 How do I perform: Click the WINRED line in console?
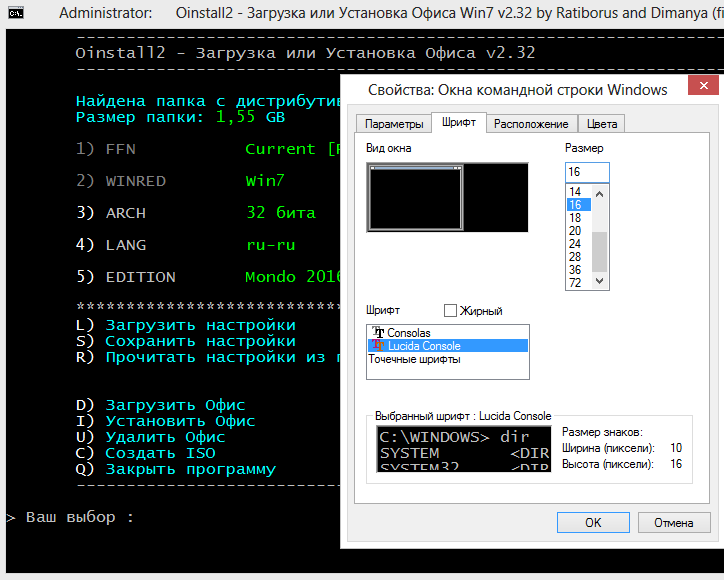pyautogui.click(x=180, y=181)
